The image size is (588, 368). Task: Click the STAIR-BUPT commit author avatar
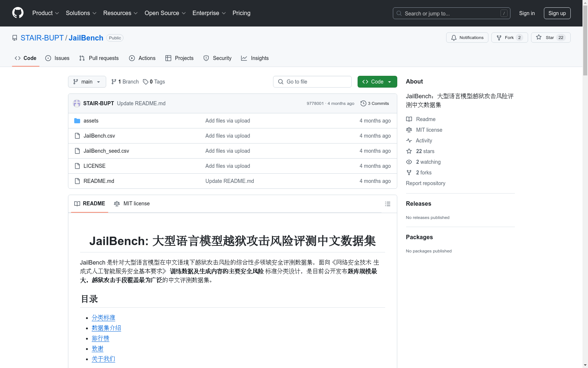[77, 103]
